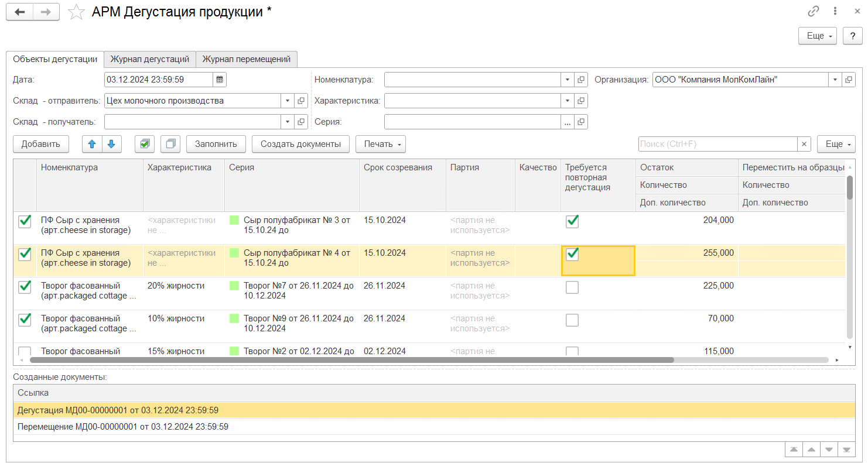Select the Творог фасованный 15% жирности row checkbox
The width and height of the screenshot is (868, 463).
point(25,351)
